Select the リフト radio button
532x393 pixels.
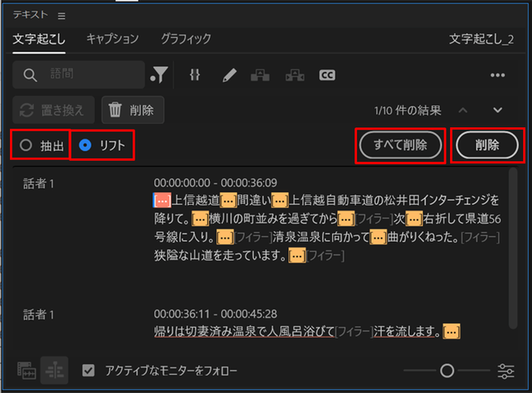click(85, 145)
